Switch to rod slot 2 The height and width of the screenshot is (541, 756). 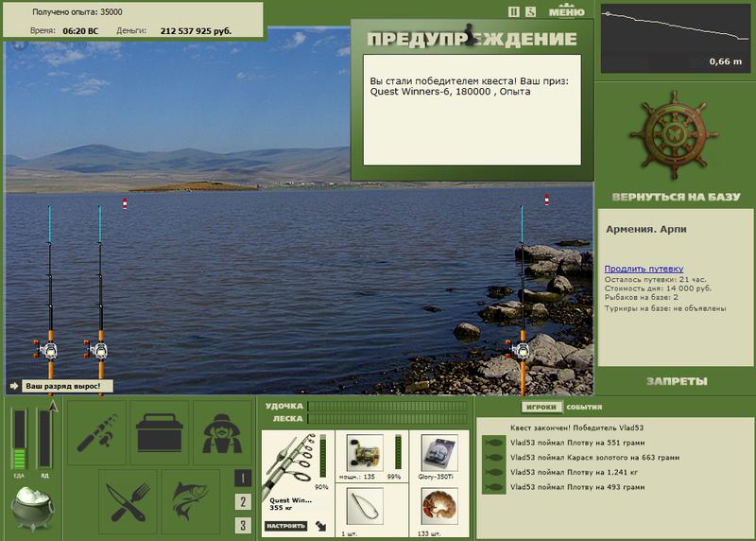tap(243, 502)
